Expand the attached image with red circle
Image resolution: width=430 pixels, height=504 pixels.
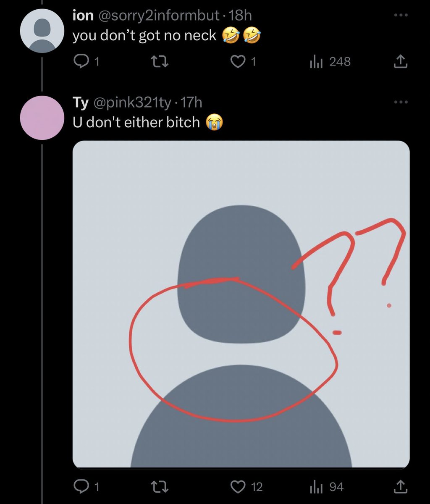pos(241,304)
